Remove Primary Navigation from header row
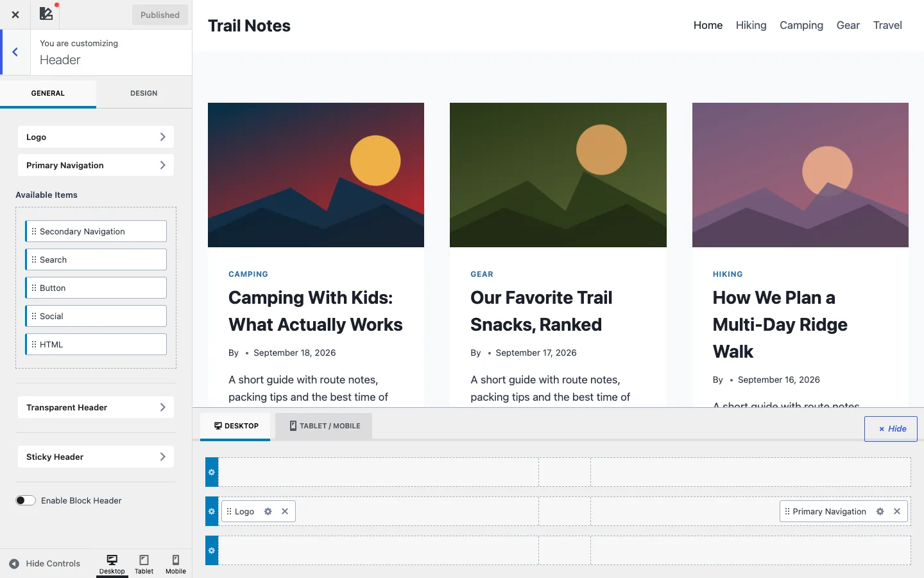 click(x=897, y=512)
